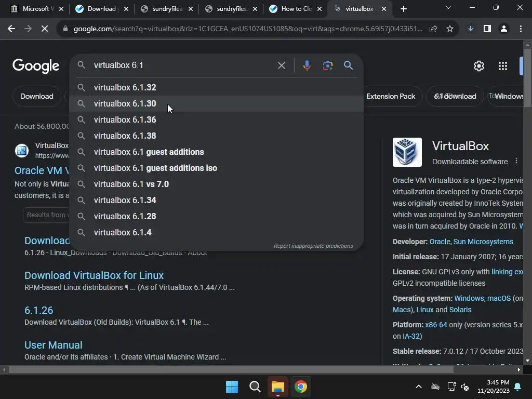The height and width of the screenshot is (399, 532).
Task: Click the vertical page scrollbar
Action: click(x=527, y=79)
